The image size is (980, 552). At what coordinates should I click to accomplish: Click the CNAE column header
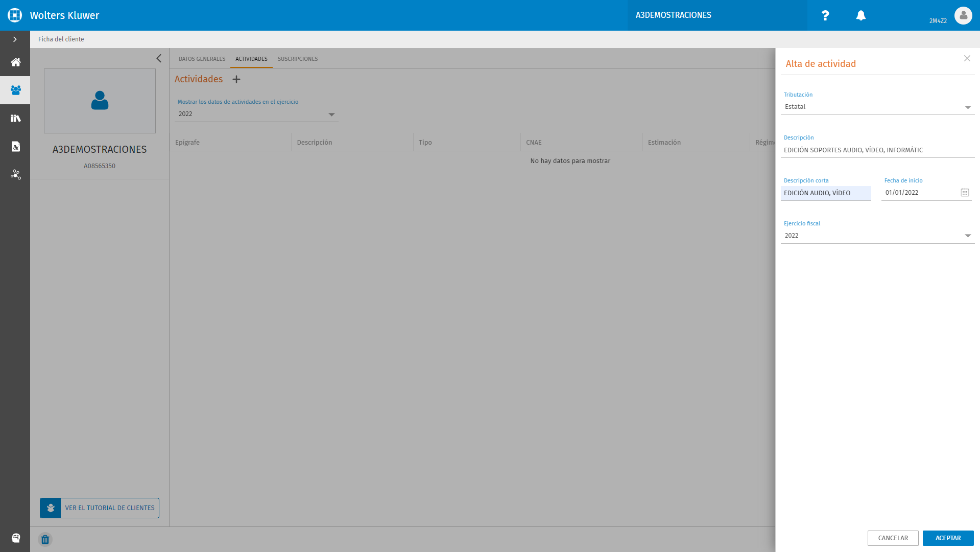[582, 142]
